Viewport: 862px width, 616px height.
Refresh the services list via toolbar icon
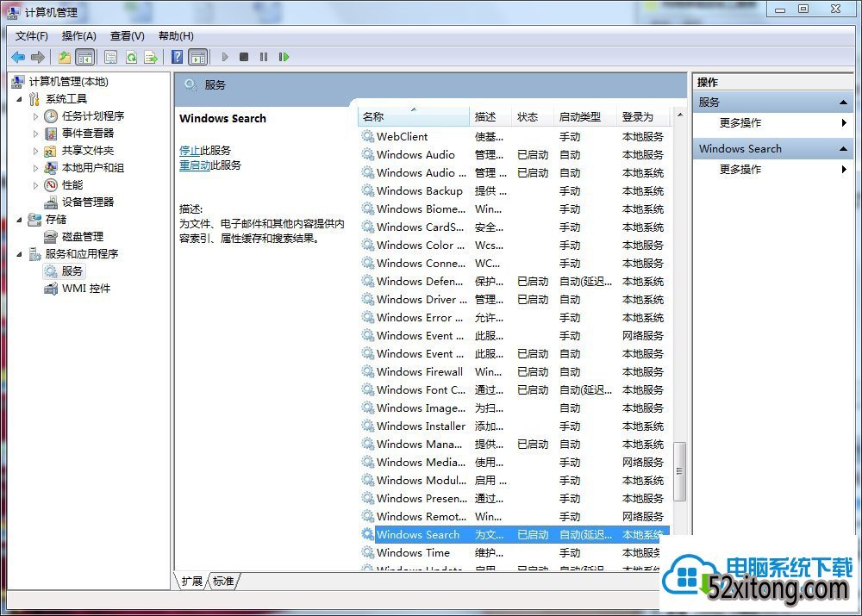click(131, 57)
